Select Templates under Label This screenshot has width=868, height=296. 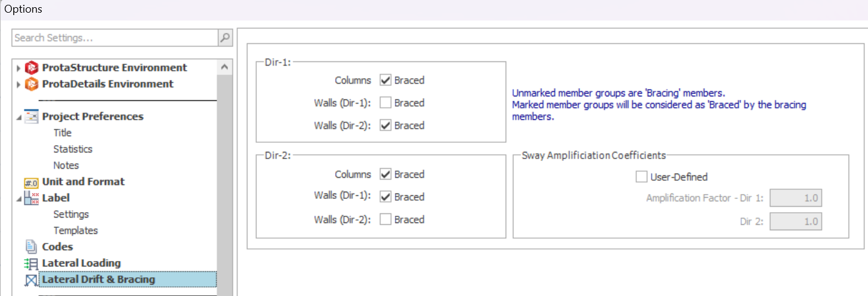pos(75,230)
